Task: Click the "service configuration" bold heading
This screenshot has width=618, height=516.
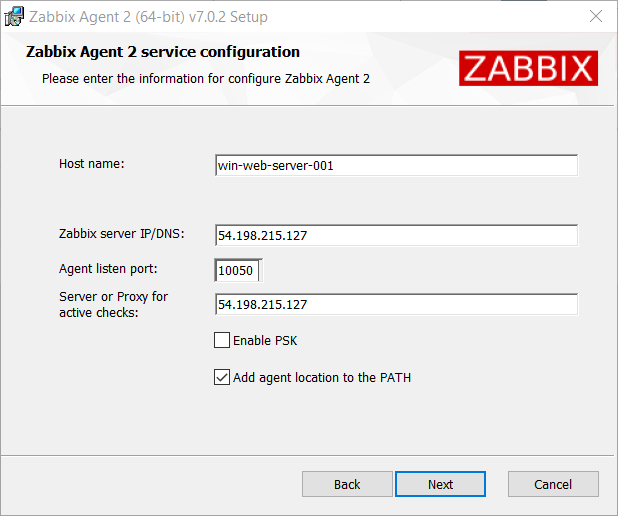Action: coord(163,52)
